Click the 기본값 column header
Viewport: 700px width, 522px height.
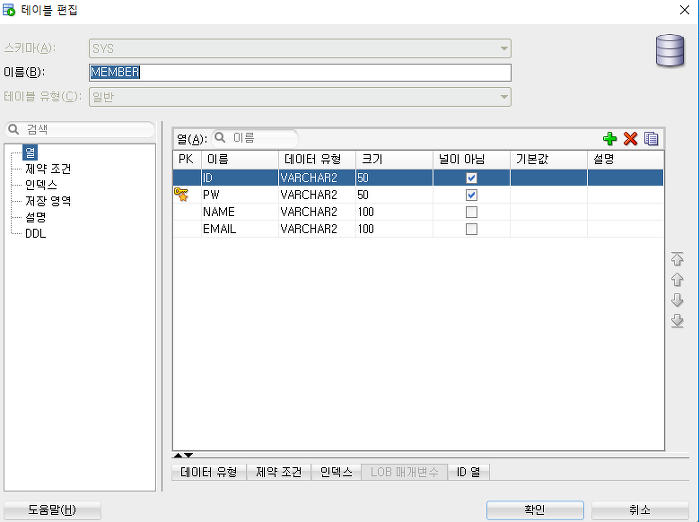549,159
